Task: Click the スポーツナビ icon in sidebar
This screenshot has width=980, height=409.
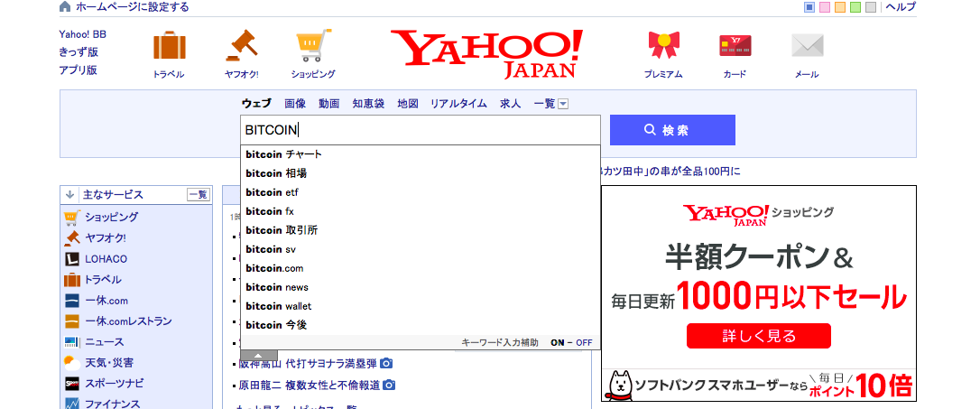Action: tap(72, 384)
